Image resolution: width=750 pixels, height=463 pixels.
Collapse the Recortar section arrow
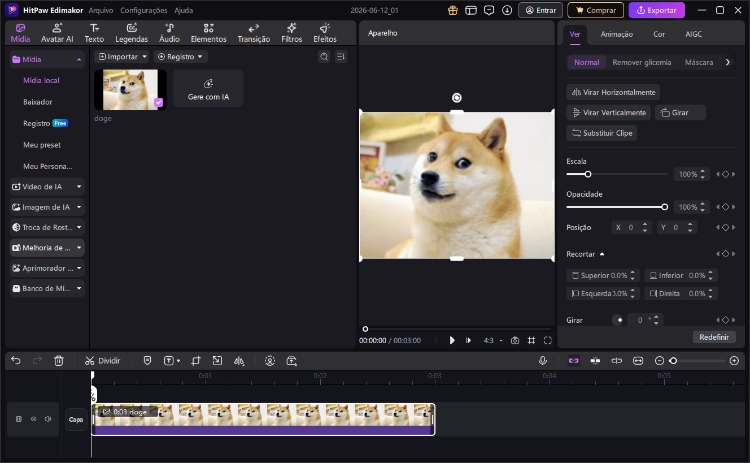602,254
